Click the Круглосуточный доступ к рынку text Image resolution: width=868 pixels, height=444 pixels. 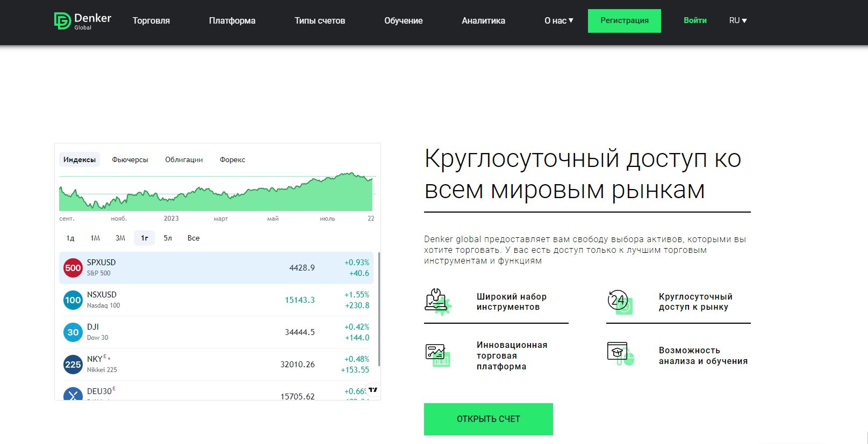[695, 302]
